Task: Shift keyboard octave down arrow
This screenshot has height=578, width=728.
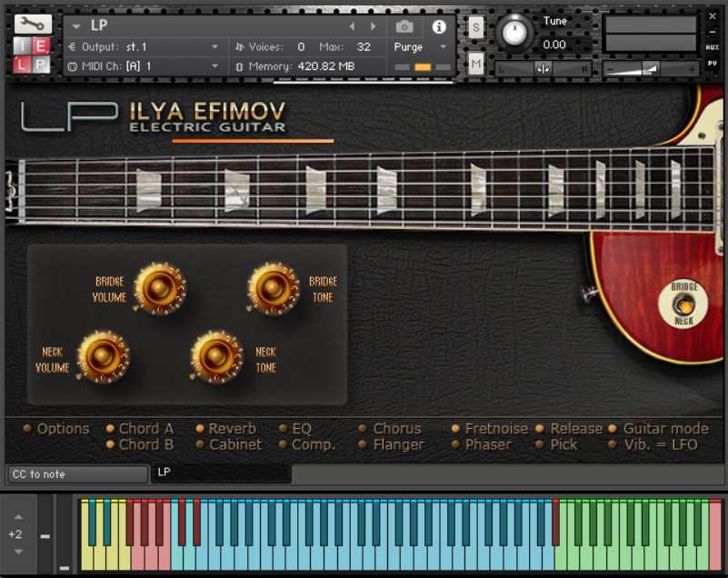Action: (x=18, y=552)
